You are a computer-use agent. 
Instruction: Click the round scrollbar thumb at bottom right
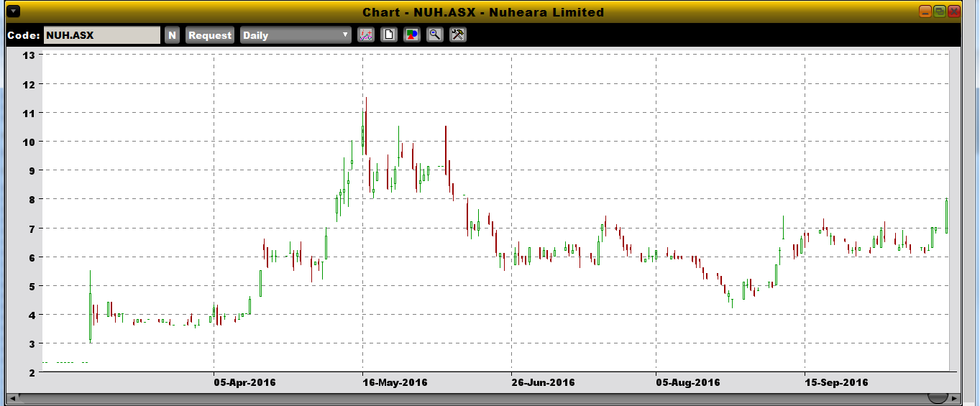coord(938,397)
